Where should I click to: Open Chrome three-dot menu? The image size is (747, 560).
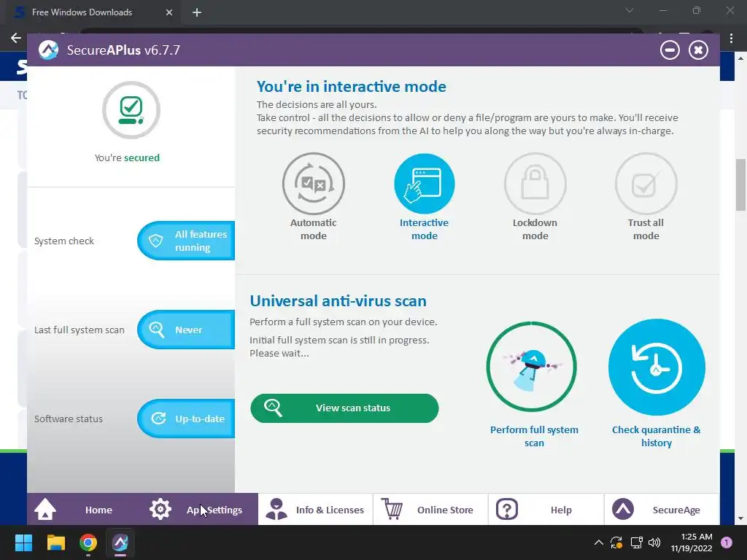731,38
